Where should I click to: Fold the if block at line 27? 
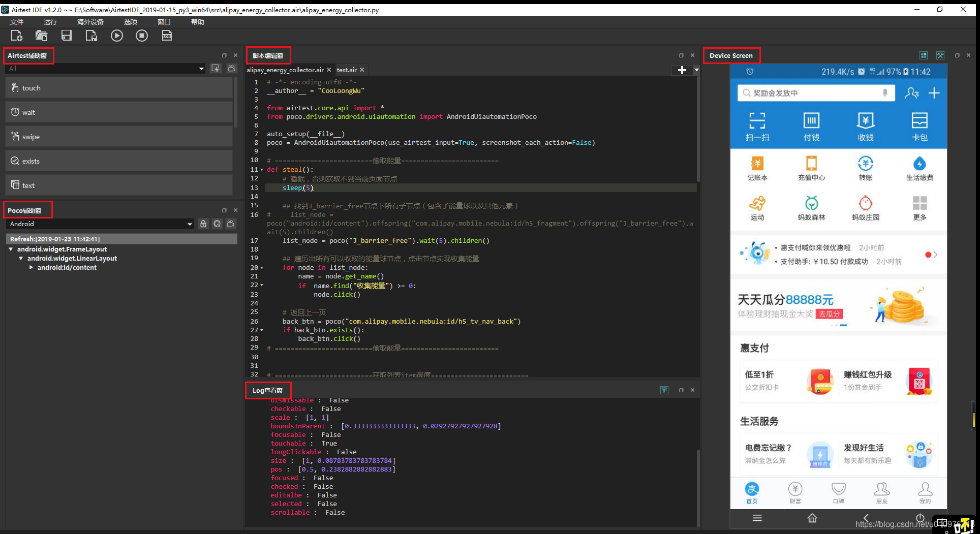coord(262,330)
